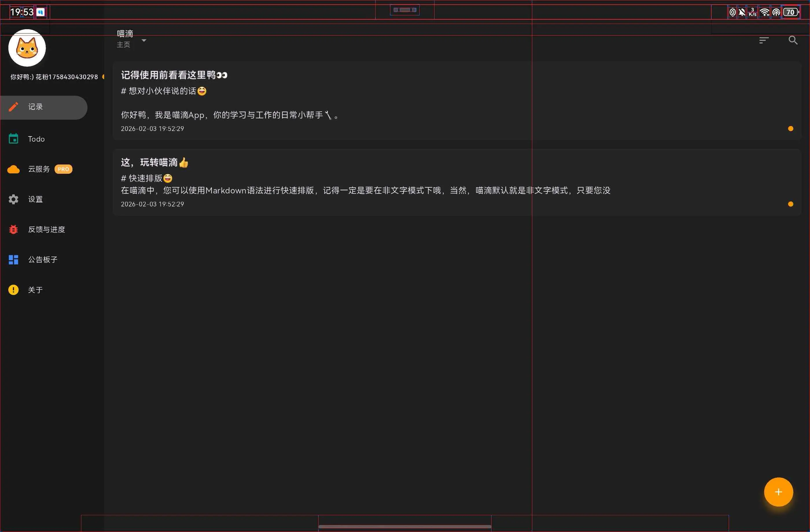The width and height of the screenshot is (810, 532).
Task: Click orange dot on first note
Action: pos(791,129)
